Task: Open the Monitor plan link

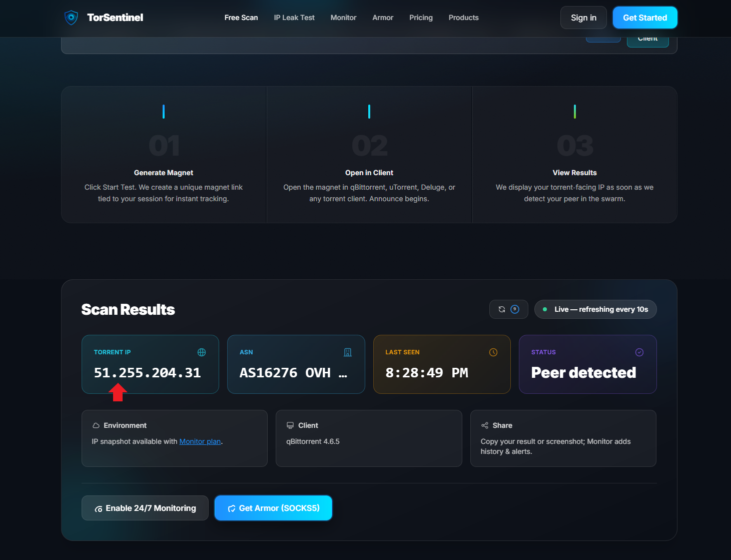Action: 200,441
